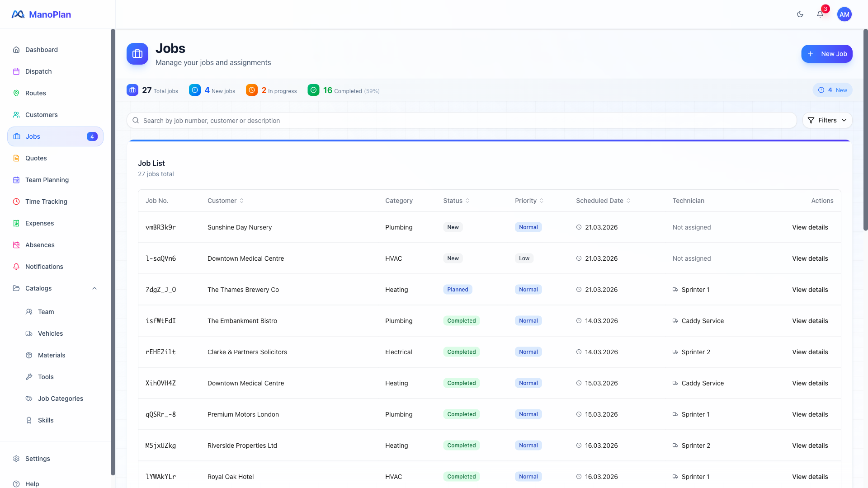
Task: Click the AM user avatar
Action: 844,14
